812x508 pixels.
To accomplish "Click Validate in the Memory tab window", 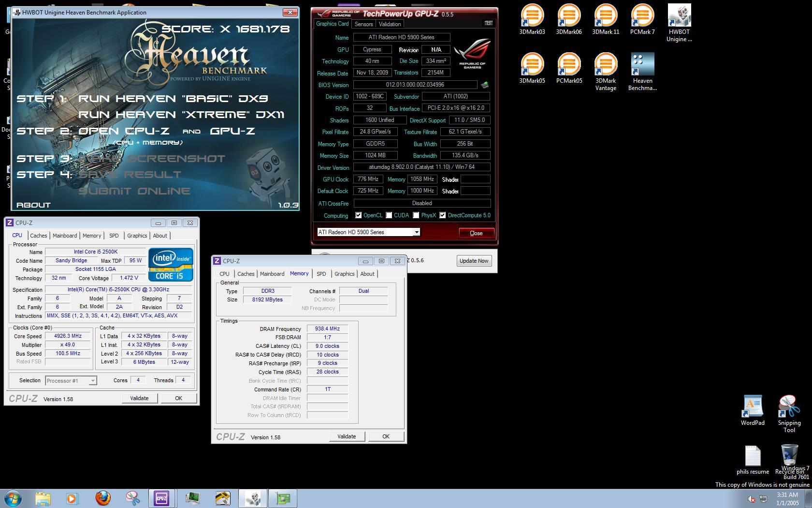I will [x=347, y=436].
